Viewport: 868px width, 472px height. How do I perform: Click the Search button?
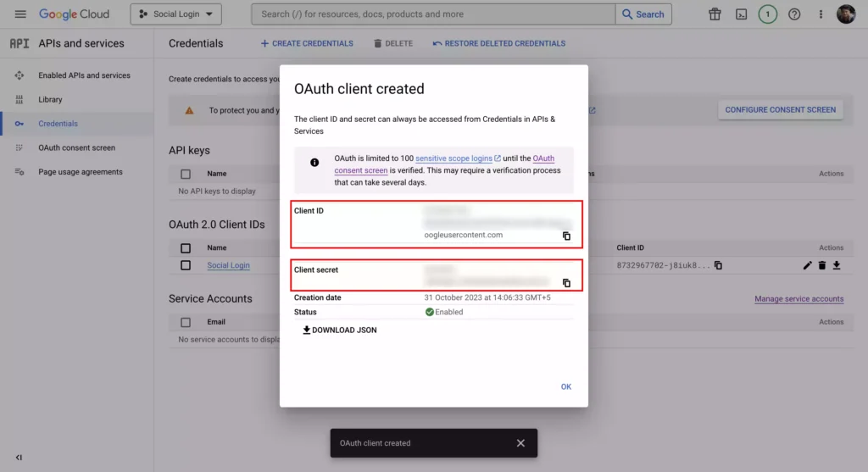point(643,14)
